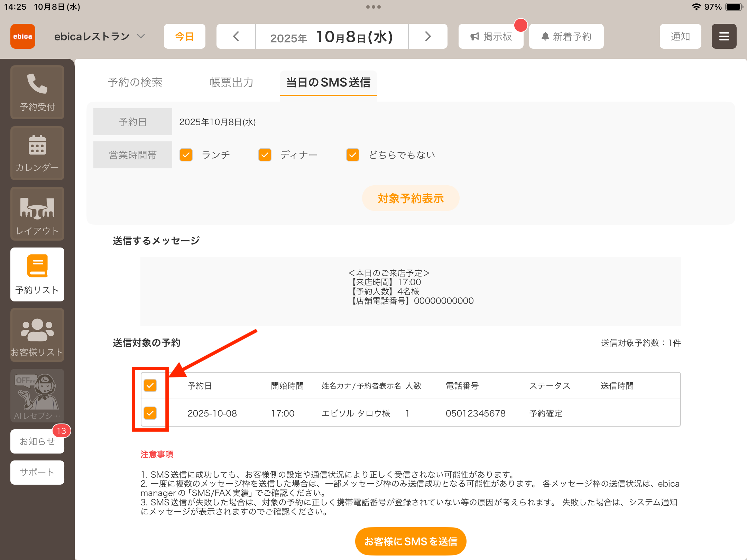Click the 17:00 start time cell
Viewport: 747px width, 560px height.
click(283, 413)
